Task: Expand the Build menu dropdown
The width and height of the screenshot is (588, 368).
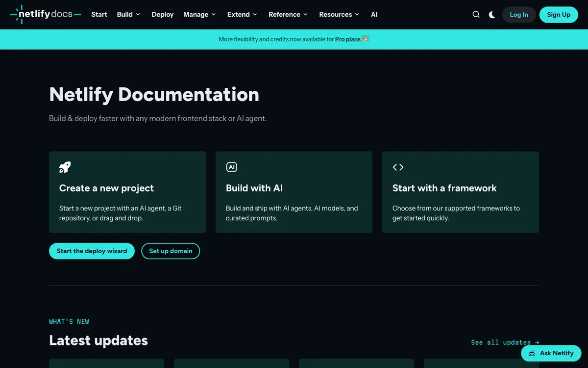Action: tap(128, 15)
